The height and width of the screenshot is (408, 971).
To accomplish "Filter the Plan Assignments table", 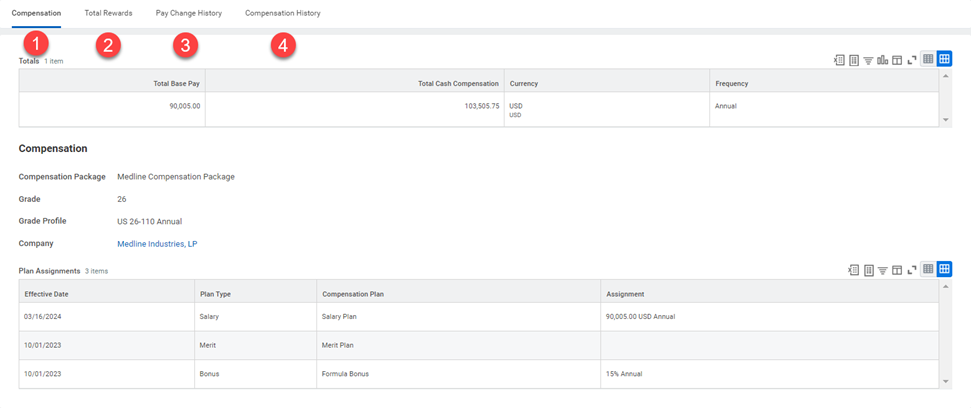I will 883,270.
